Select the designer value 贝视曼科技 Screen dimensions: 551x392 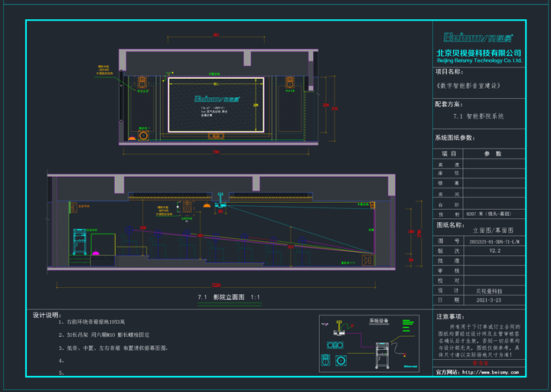489,291
